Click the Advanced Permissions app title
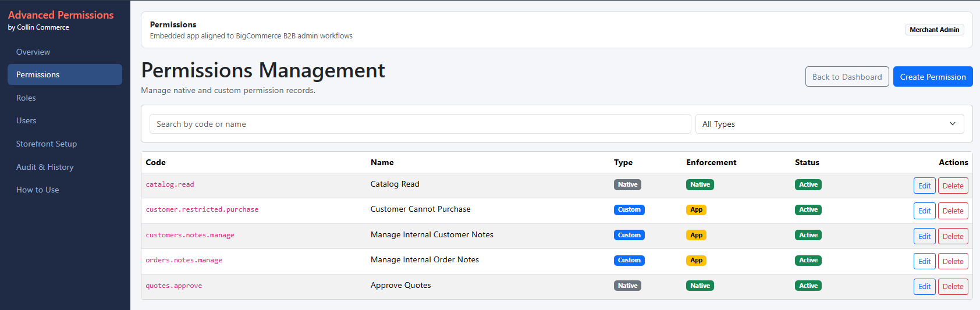 pos(61,15)
